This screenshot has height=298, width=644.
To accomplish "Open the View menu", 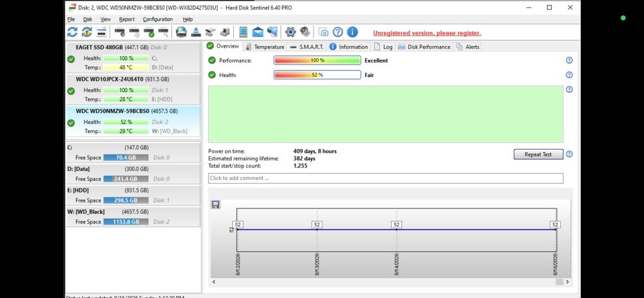I will click(106, 19).
